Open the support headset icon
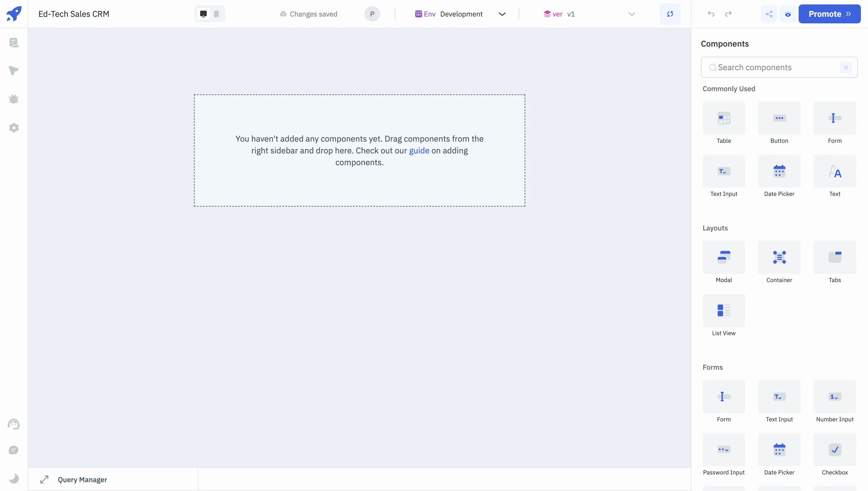Screen dimensions: 868x491 tap(14, 424)
